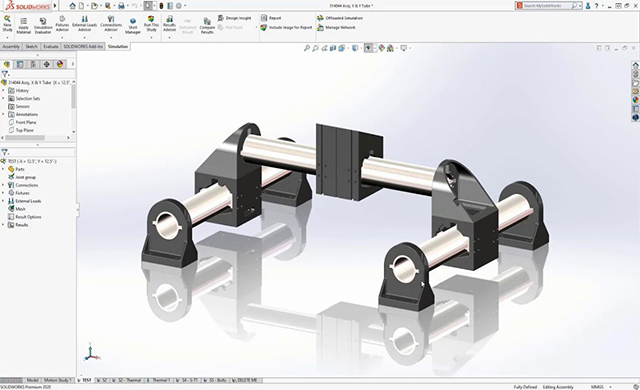Image resolution: width=640 pixels, height=390 pixels.
Task: Click Compare Results
Action: coord(207,26)
